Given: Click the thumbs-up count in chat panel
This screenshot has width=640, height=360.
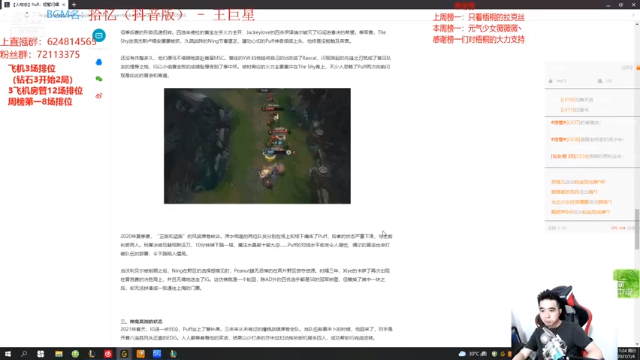Looking at the screenshot, I should coord(558,81).
